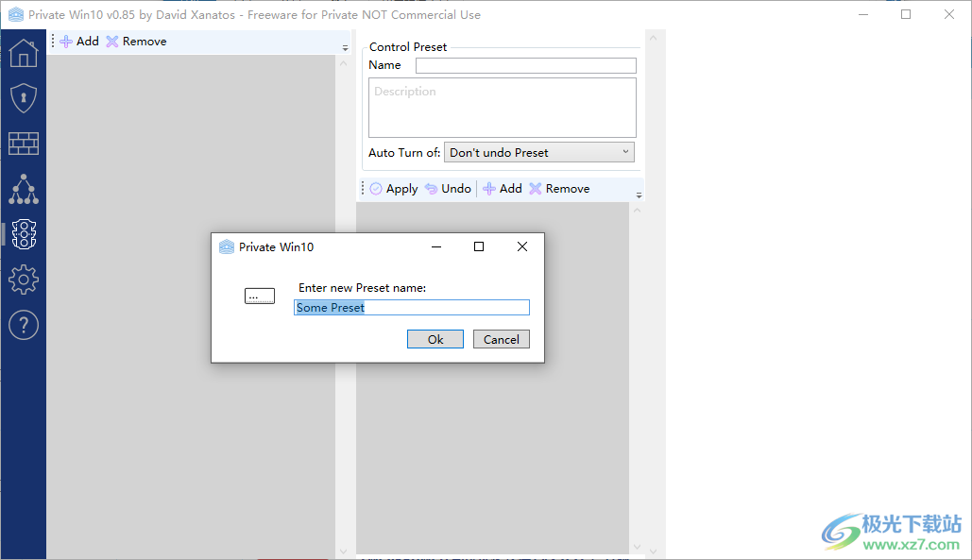Open the Home overview sidebar icon
Screen dimensions: 972x560
pos(24,53)
